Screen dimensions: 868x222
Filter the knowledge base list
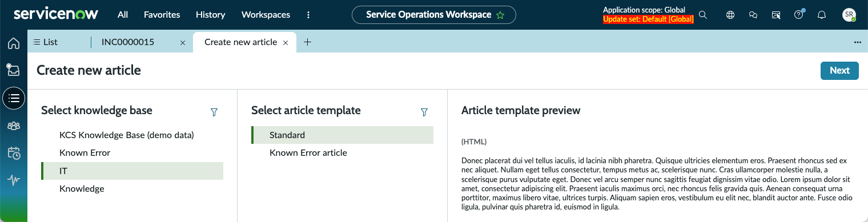[214, 112]
